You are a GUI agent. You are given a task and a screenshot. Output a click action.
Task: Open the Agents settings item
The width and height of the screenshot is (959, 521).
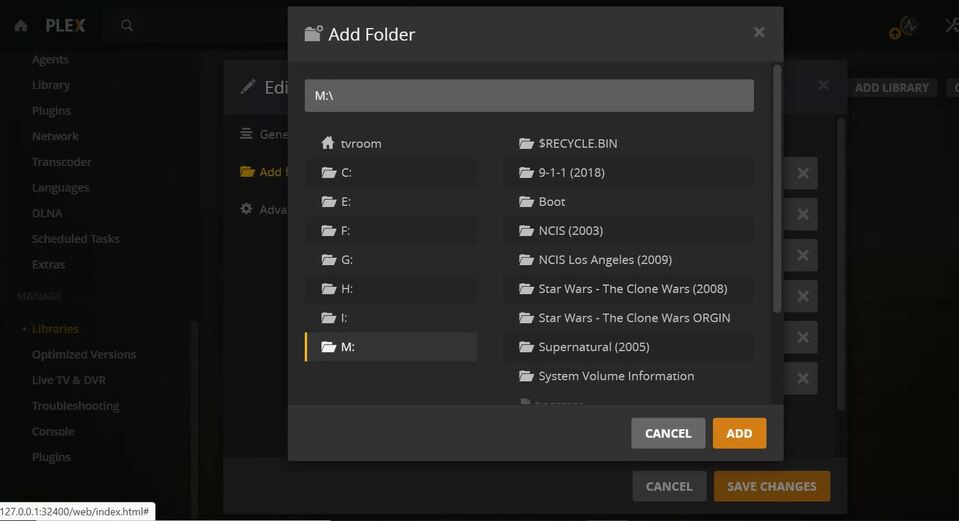point(50,59)
